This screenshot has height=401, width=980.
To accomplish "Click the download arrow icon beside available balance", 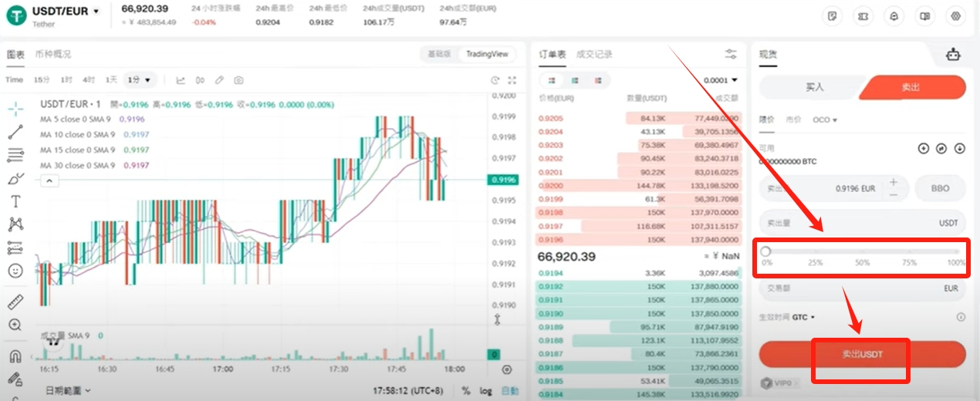I will coord(960,148).
